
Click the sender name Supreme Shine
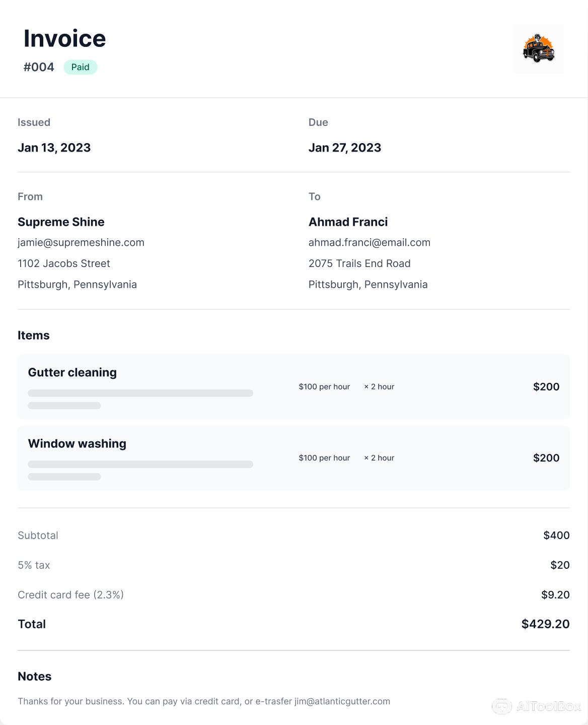click(61, 222)
